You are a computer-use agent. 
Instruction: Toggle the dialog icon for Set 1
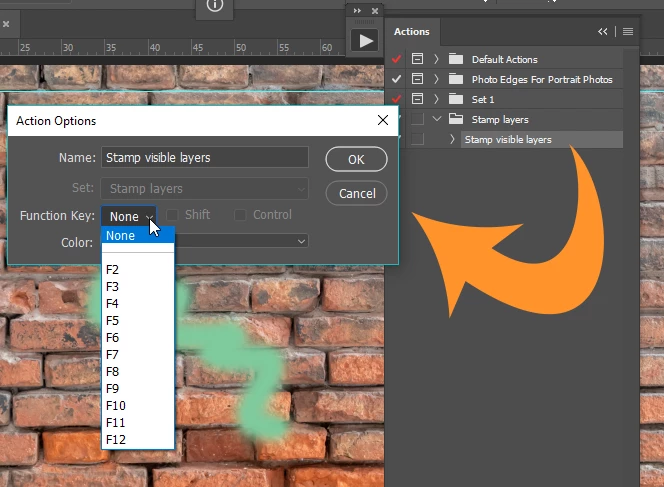tap(417, 99)
